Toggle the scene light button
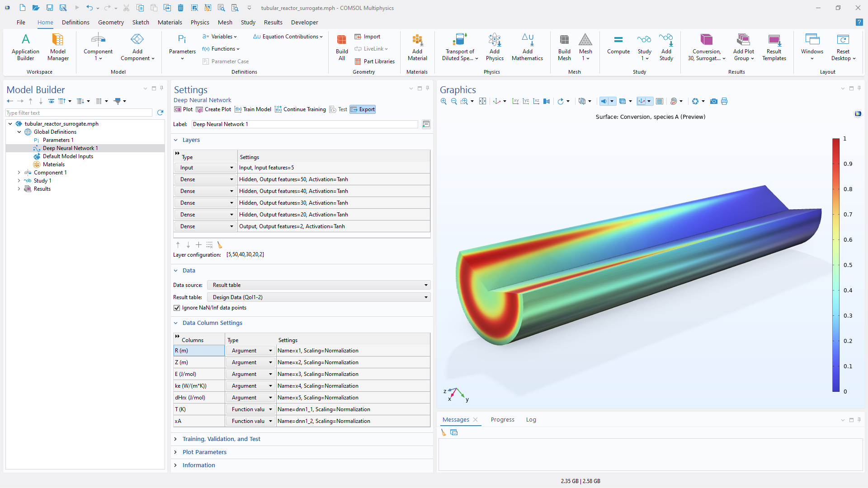Viewport: 868px width, 488px height. 604,101
